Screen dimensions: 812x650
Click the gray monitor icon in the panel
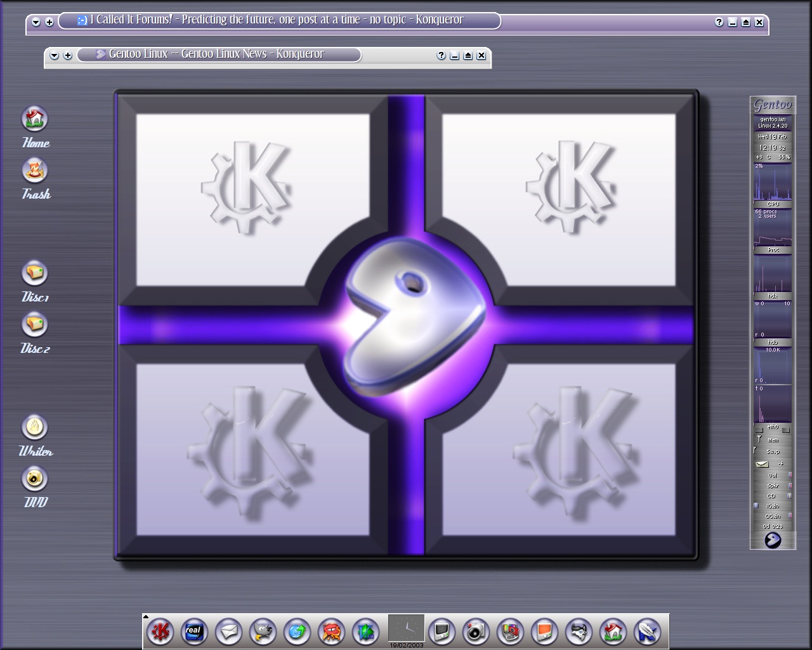[x=442, y=632]
